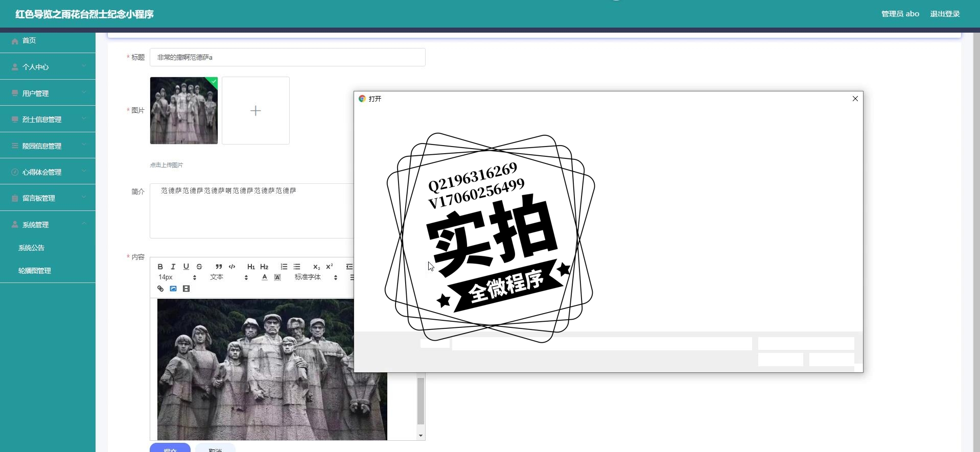Apply Heading 1 style
980x452 pixels.
click(251, 267)
